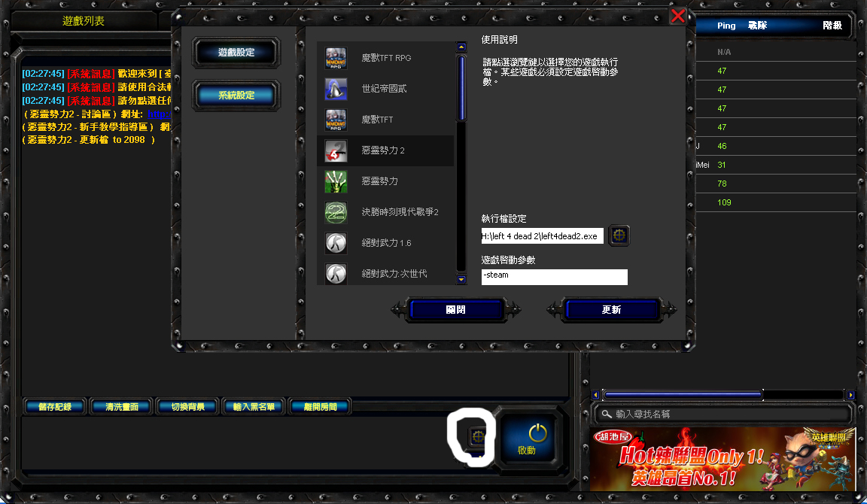Click the 魔獸TFT Warcraft icon
Viewport: 867px width, 504px height.
(x=336, y=120)
